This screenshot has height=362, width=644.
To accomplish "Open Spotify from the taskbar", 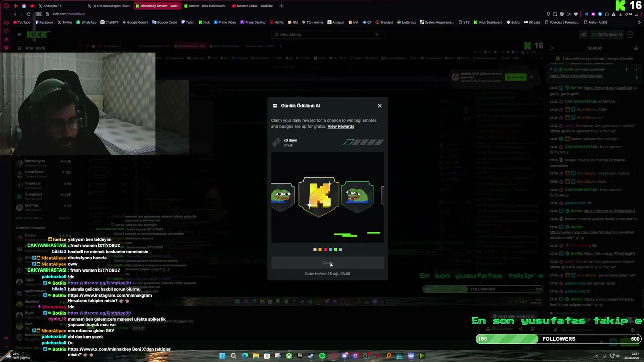I will point(322,356).
